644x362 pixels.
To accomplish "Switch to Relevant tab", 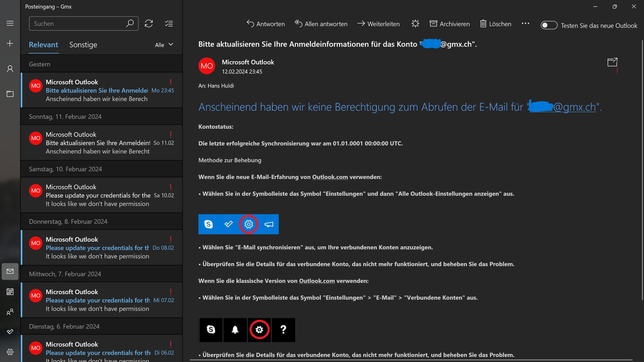I will coord(43,45).
